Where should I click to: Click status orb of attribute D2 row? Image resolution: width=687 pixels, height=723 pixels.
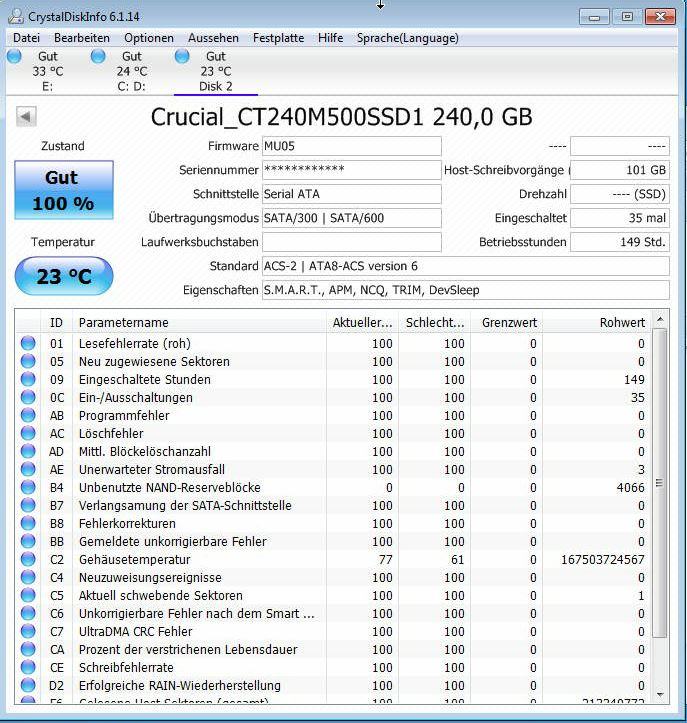pos(28,685)
